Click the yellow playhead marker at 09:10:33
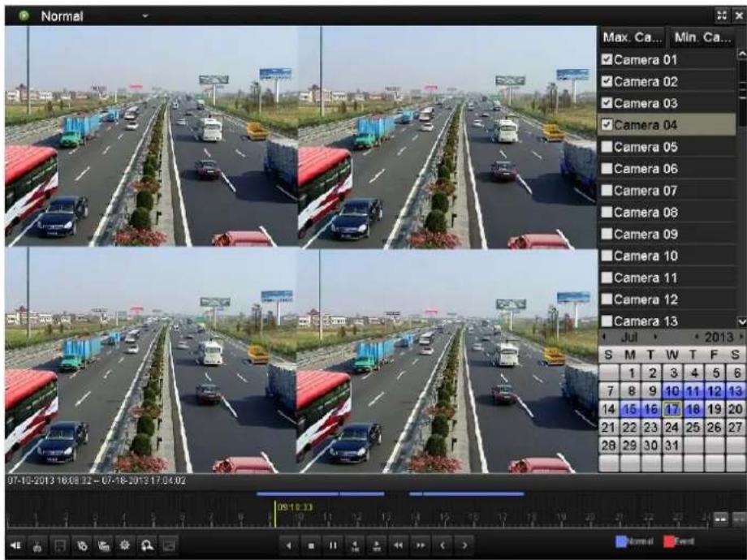This screenshot has height=560, width=747. (275, 514)
